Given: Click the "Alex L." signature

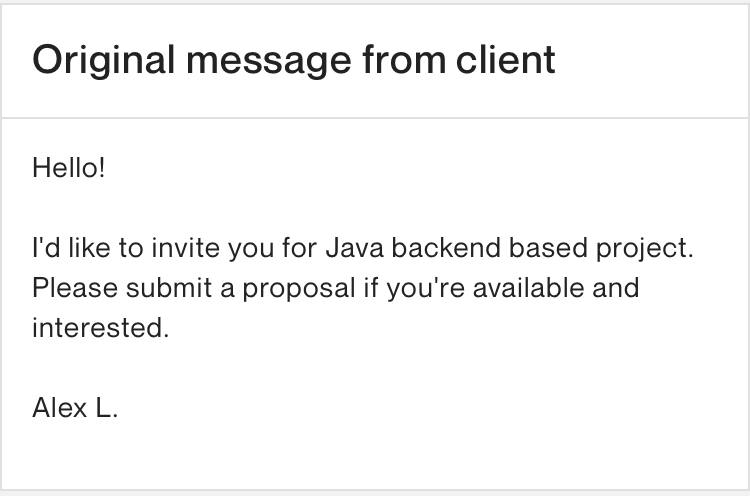Looking at the screenshot, I should [75, 408].
